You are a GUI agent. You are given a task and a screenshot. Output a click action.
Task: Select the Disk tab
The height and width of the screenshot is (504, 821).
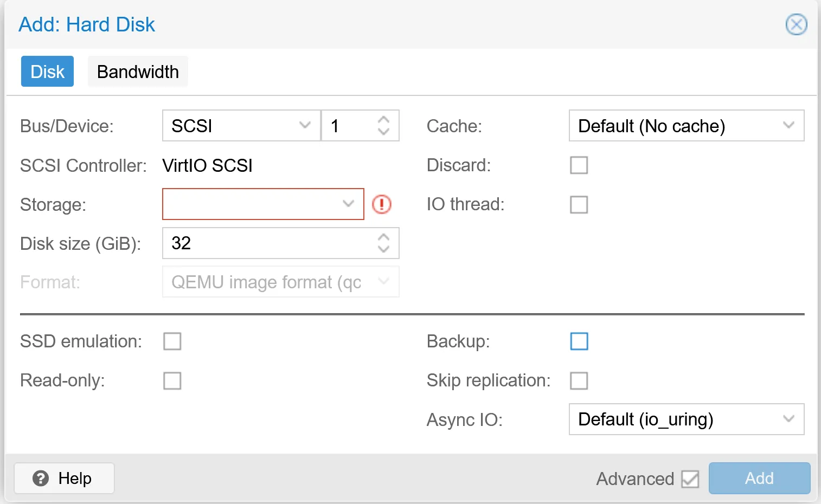(x=47, y=71)
